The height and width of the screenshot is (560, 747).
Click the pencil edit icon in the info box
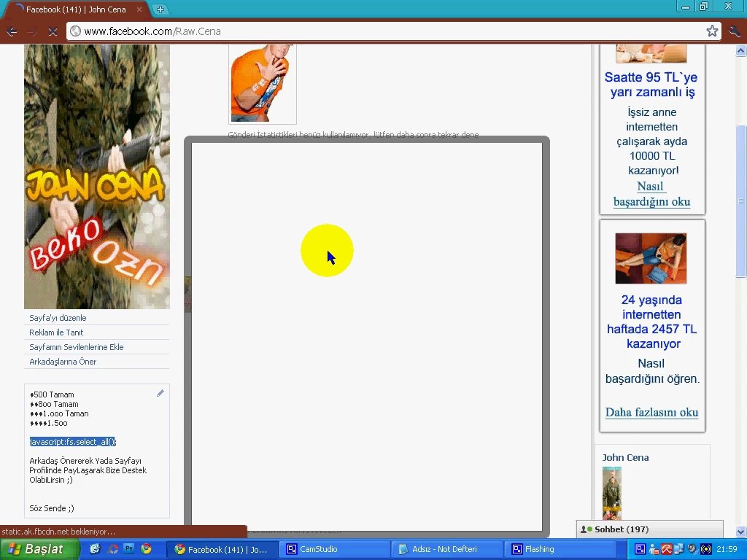(160, 393)
